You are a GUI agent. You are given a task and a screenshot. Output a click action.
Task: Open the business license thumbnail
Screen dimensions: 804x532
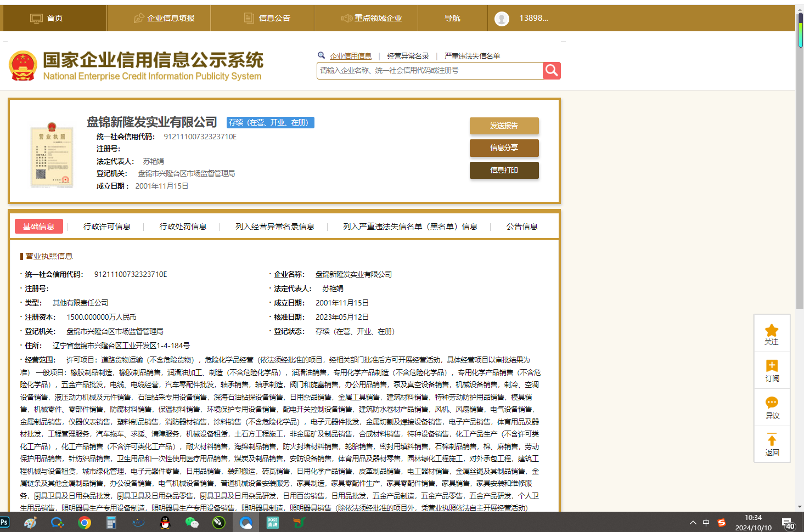click(x=52, y=155)
